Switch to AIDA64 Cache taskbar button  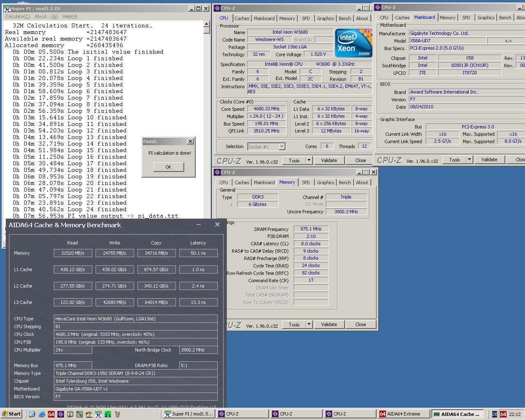[458, 414]
